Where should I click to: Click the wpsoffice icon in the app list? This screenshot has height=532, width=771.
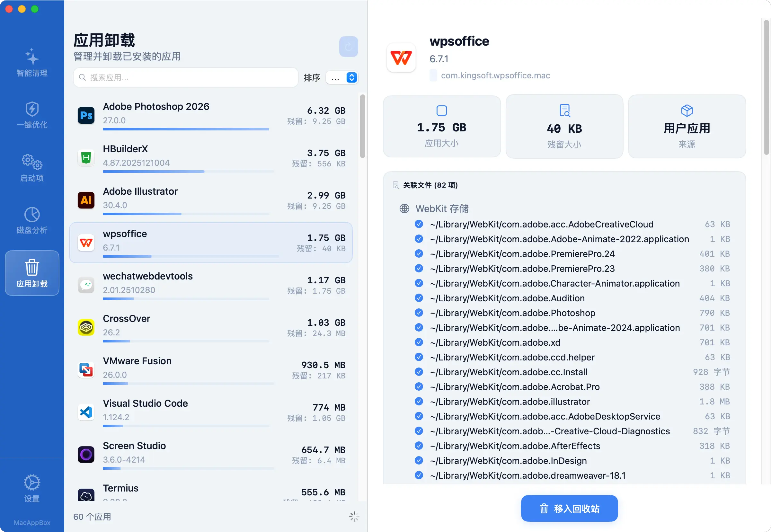[x=86, y=242]
